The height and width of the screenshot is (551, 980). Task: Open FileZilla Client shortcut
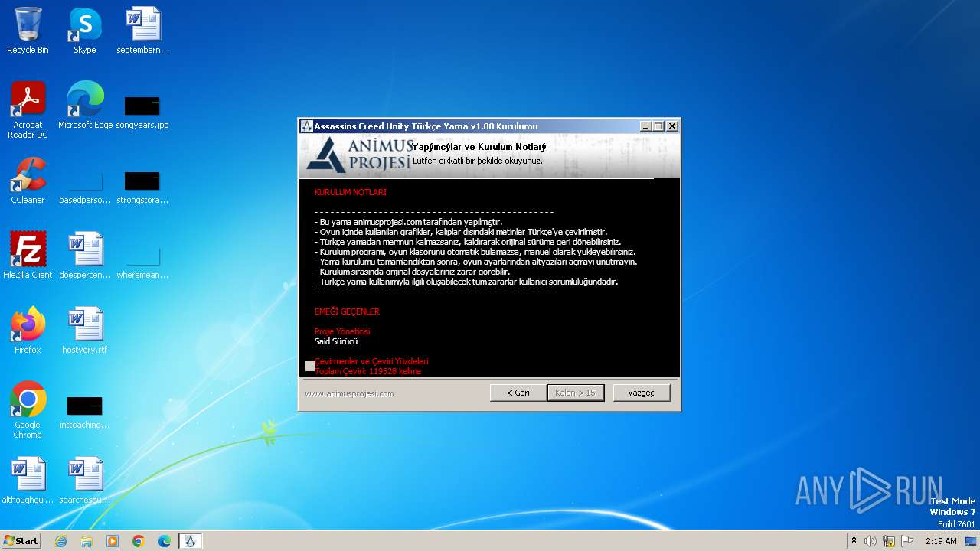(28, 256)
